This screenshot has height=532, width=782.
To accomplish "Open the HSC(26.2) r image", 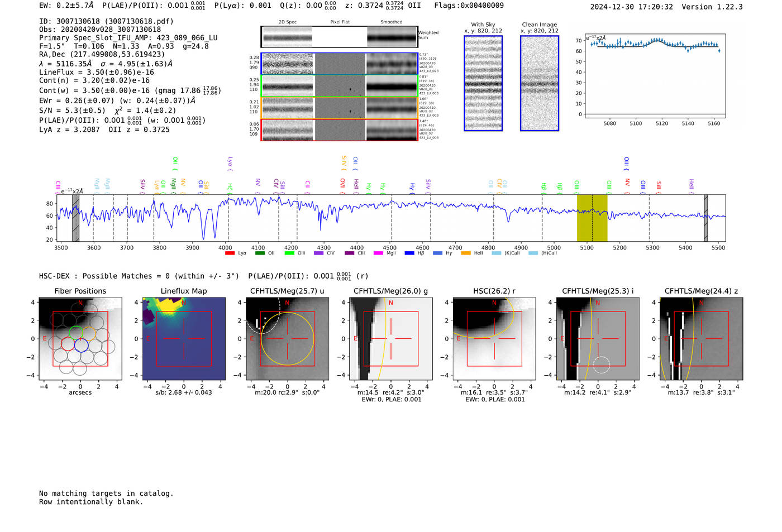I will (x=494, y=339).
